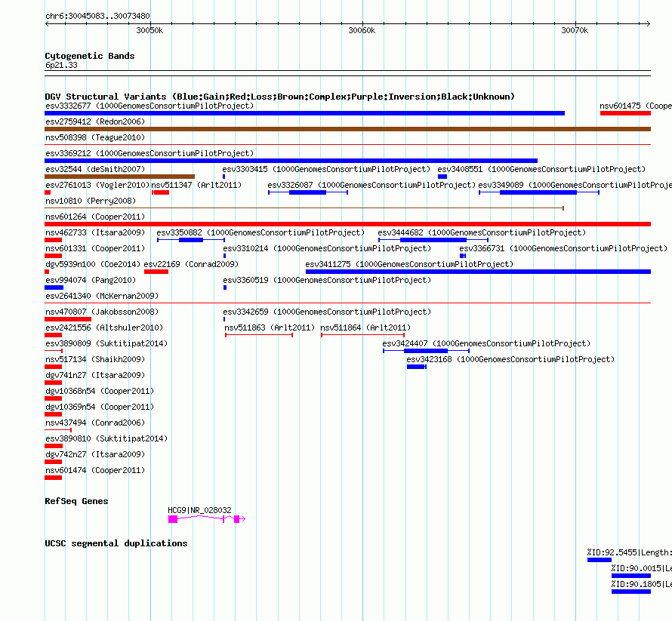Click the esv3342659 variant label
This screenshot has height=621, width=672.
coord(327,312)
